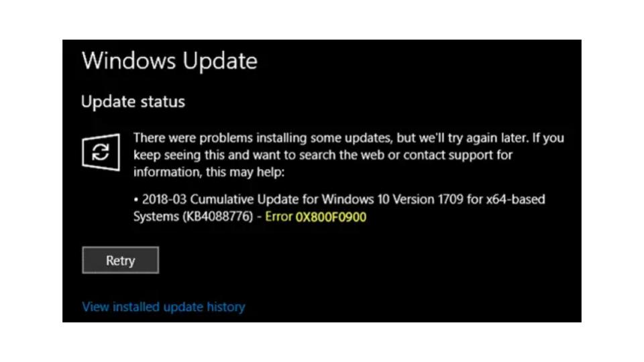Click the 'There were problems installing' text
This screenshot has width=644, height=362.
tap(220, 138)
